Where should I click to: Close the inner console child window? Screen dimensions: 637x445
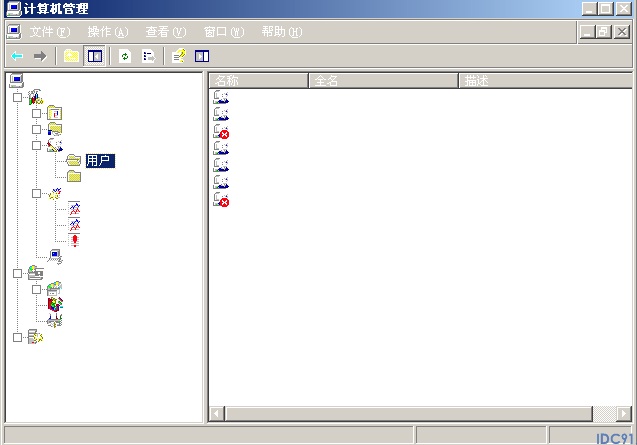coord(622,32)
